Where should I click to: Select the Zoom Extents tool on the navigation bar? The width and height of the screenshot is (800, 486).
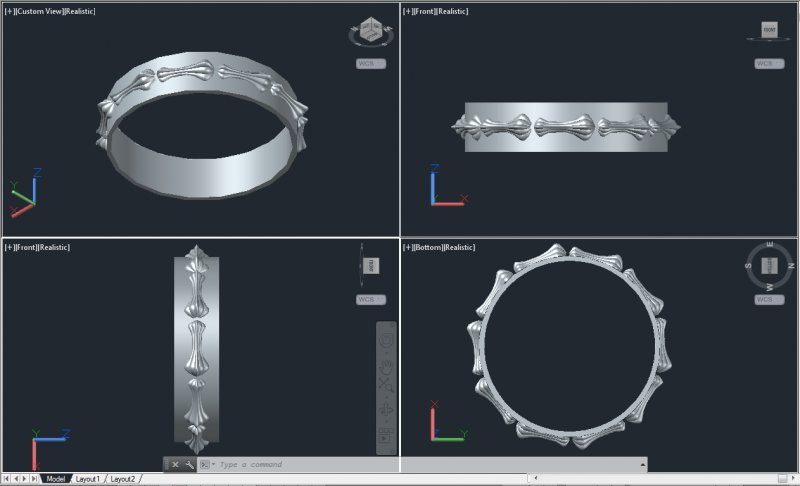(x=386, y=384)
